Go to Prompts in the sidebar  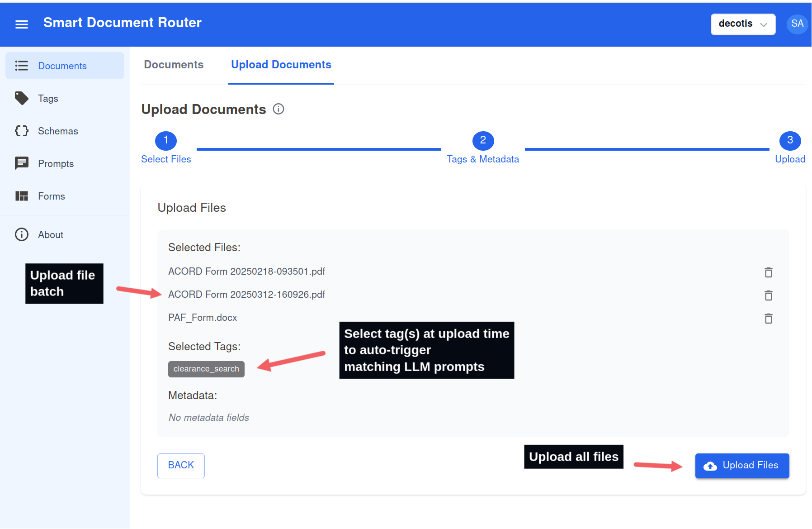pos(56,164)
